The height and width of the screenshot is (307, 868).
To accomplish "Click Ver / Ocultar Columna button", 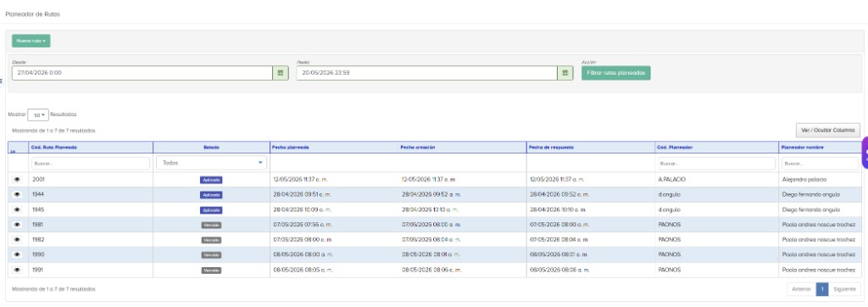I will coord(827,131).
